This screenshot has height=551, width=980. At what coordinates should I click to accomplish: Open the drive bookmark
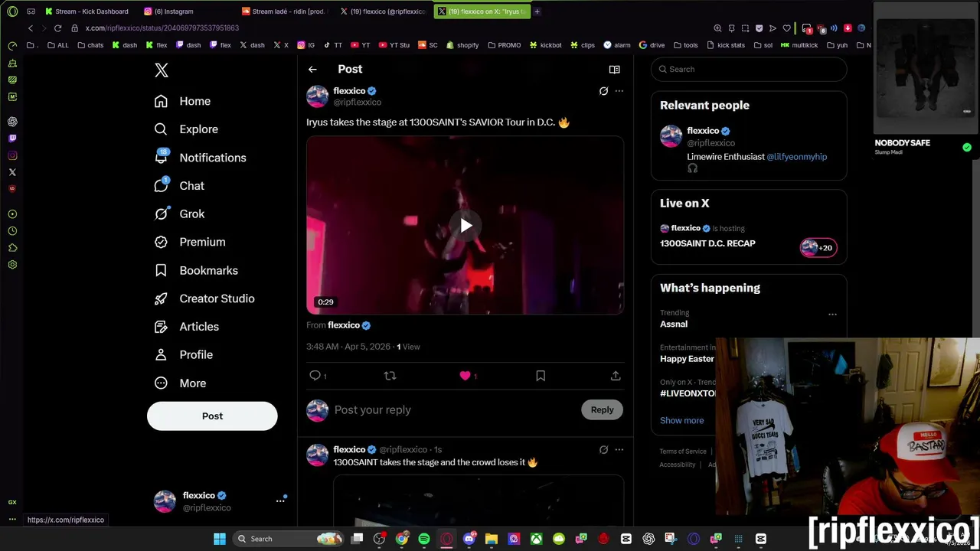[652, 45]
